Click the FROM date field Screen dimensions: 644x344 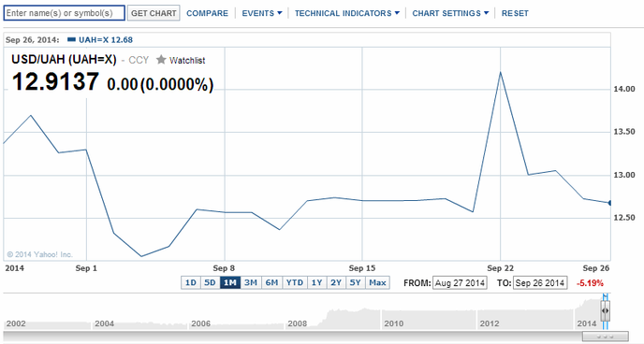pyautogui.click(x=460, y=283)
